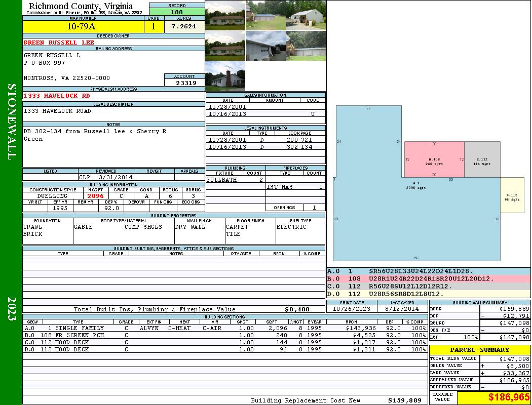
Task: Open the house photo with brick chimney
Action: (x=225, y=76)
